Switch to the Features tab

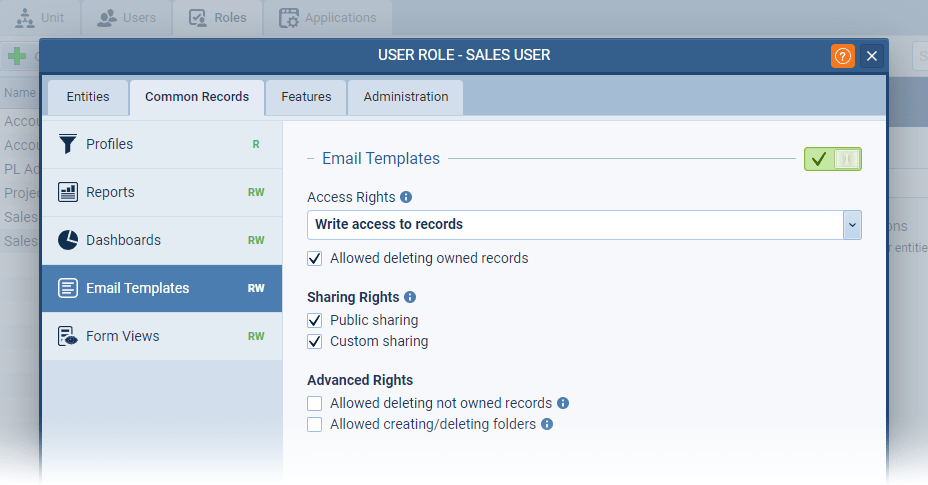coord(306,97)
